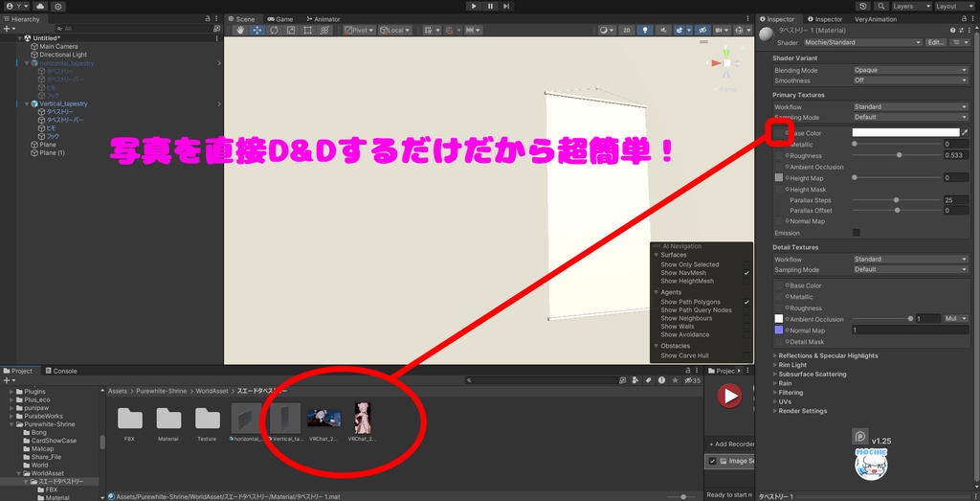Click the Play button

pos(474,7)
